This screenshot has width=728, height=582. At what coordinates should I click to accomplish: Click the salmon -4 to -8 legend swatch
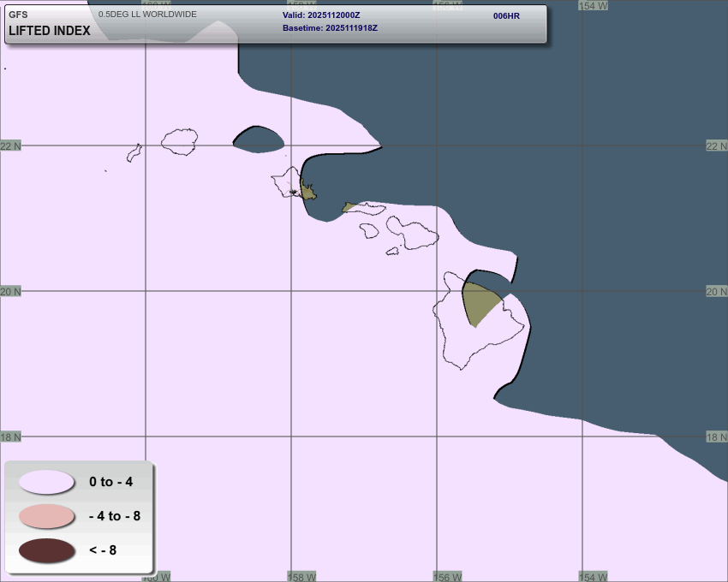pos(46,516)
